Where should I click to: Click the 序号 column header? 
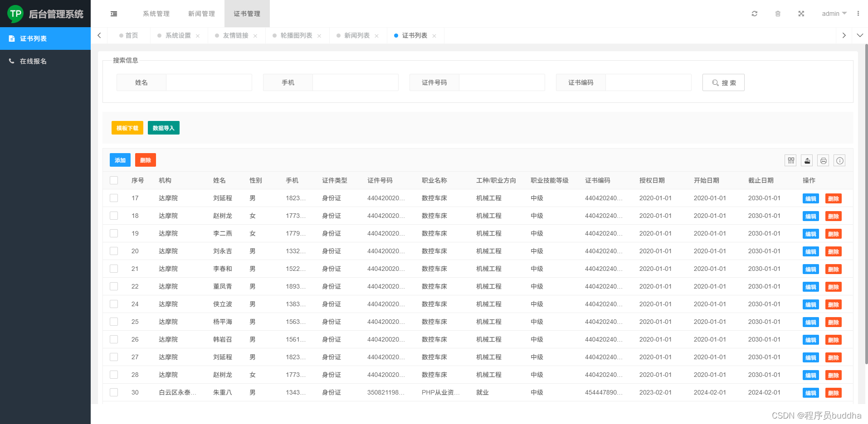point(138,180)
